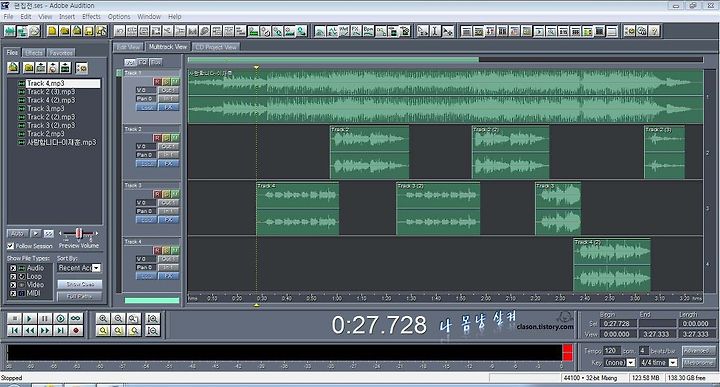Screen dimensions: 720x387
Task: Toggle the Audio file type checkbox
Action: point(13,268)
